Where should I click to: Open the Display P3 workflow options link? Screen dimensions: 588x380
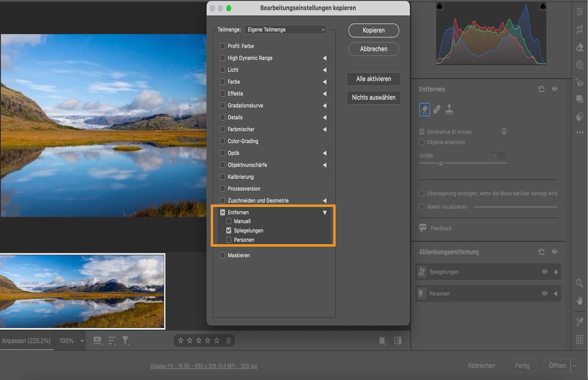(x=204, y=366)
